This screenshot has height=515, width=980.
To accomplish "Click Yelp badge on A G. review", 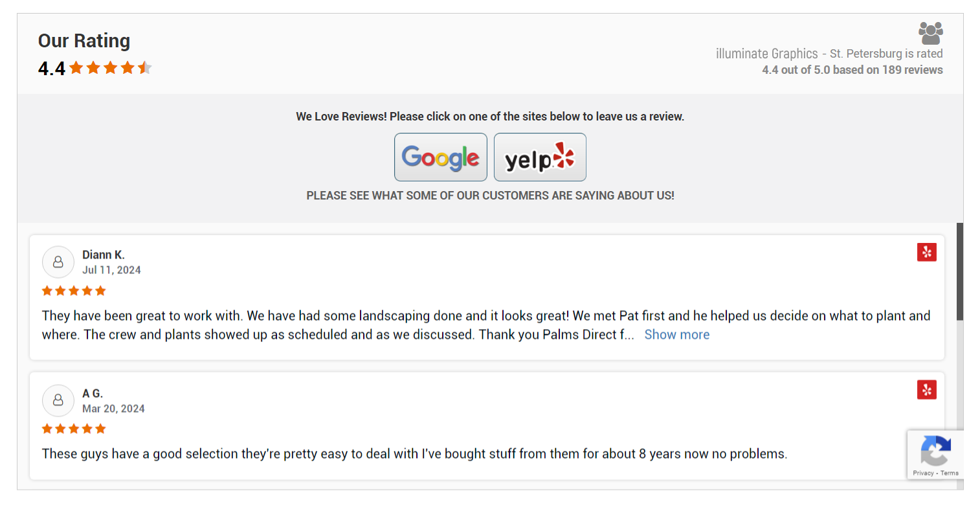I will click(x=926, y=390).
